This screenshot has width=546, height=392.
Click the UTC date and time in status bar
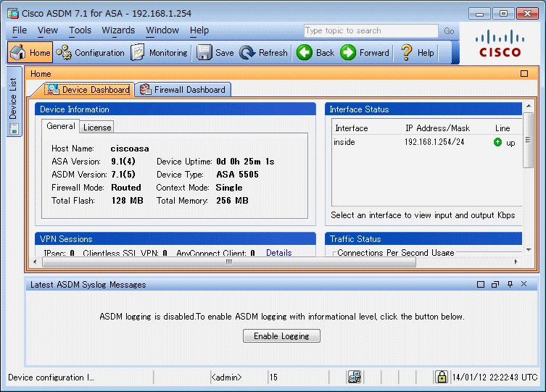495,378
